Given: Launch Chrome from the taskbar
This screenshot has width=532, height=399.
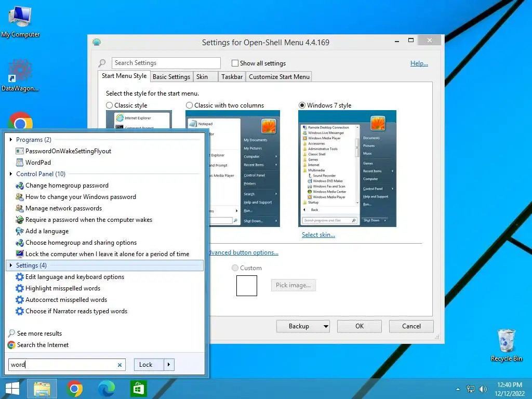Looking at the screenshot, I should point(75,389).
